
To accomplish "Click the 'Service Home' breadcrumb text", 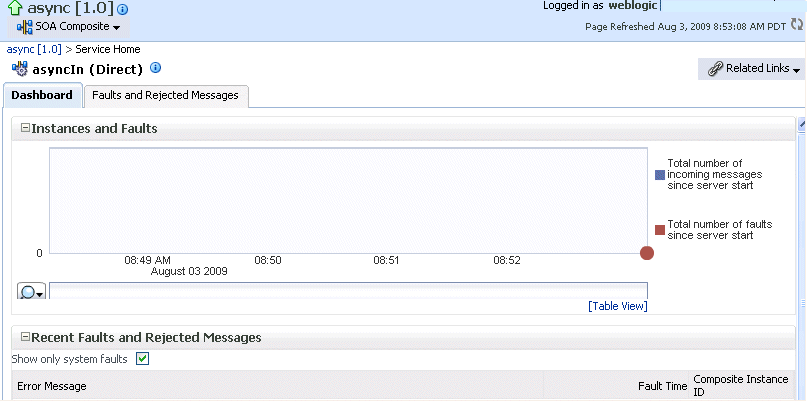I will pyautogui.click(x=108, y=49).
